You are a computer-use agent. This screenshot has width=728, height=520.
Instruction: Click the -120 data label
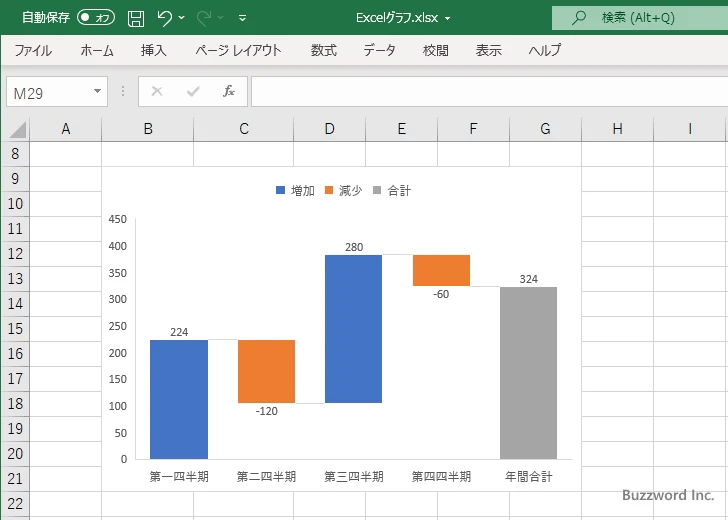point(266,411)
